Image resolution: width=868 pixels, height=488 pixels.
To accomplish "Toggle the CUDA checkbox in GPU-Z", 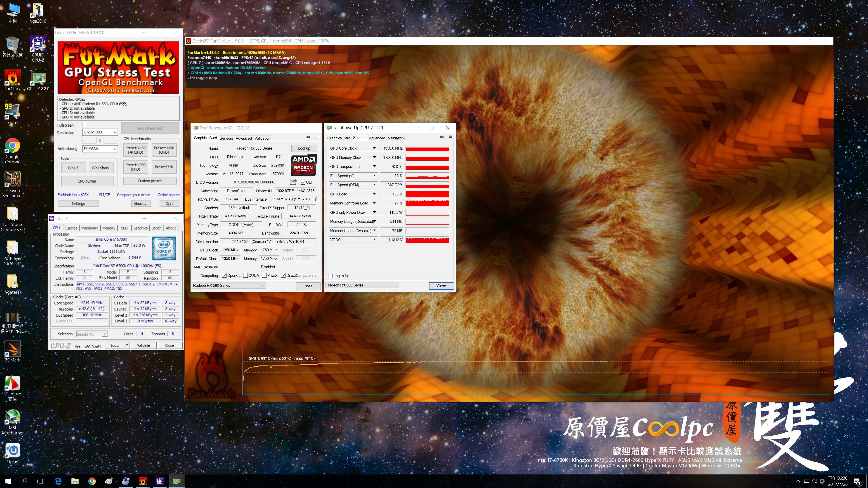I will pos(245,275).
